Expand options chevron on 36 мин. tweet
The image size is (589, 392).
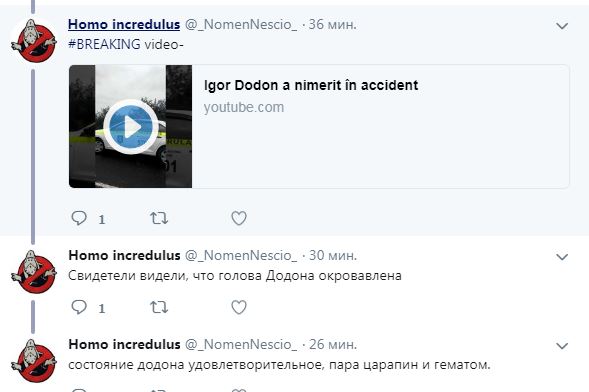562,26
